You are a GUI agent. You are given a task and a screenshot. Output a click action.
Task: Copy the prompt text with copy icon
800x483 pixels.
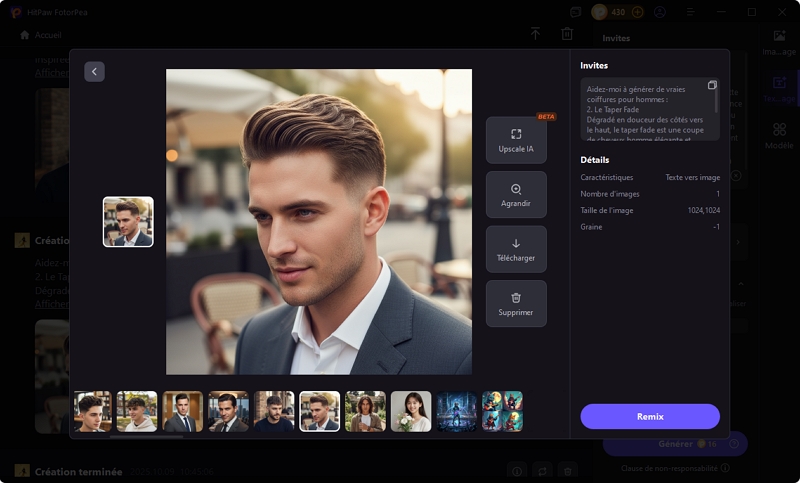pyautogui.click(x=712, y=85)
